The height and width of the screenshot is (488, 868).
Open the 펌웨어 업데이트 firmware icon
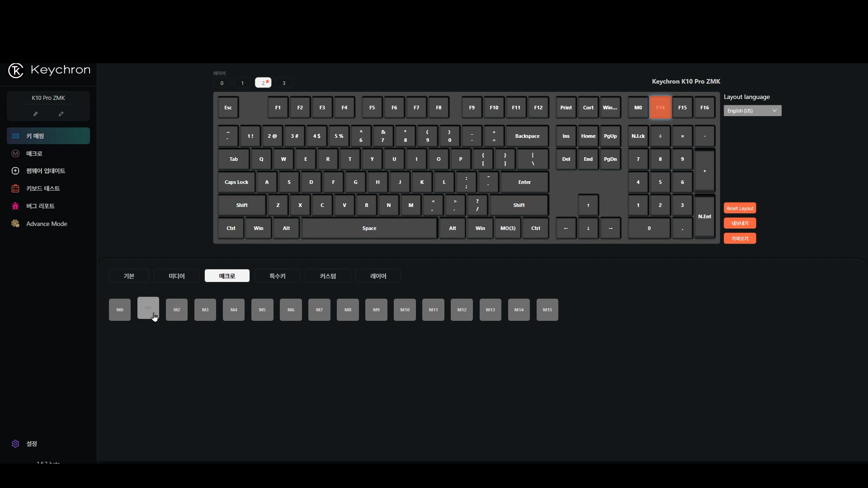pos(15,171)
